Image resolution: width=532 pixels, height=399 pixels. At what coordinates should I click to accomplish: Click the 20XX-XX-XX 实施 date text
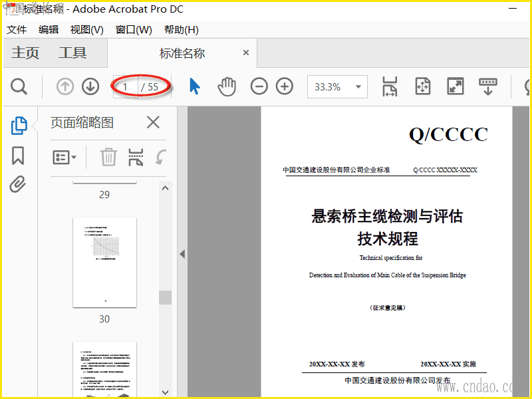448,364
